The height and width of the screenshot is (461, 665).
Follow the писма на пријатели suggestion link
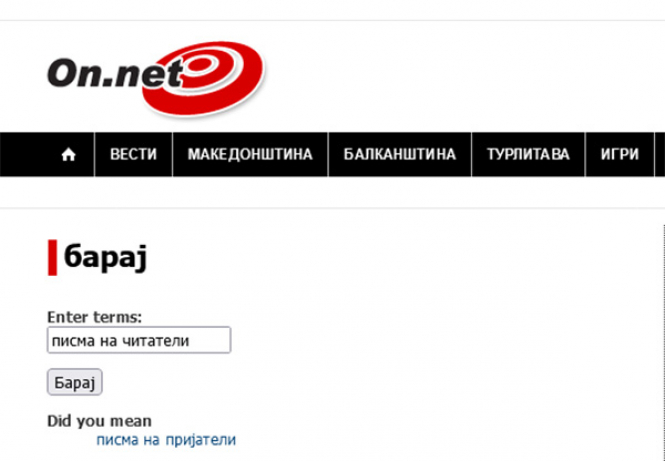166,439
